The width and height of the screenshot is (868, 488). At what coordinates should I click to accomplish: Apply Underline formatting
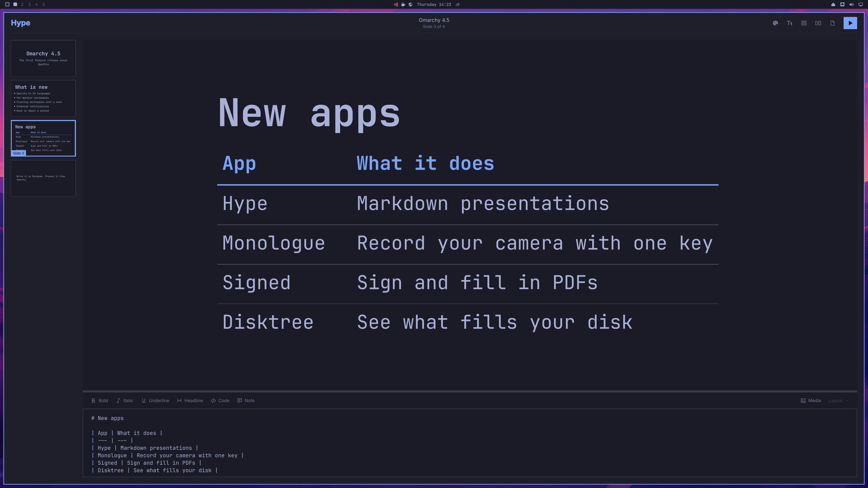click(155, 401)
